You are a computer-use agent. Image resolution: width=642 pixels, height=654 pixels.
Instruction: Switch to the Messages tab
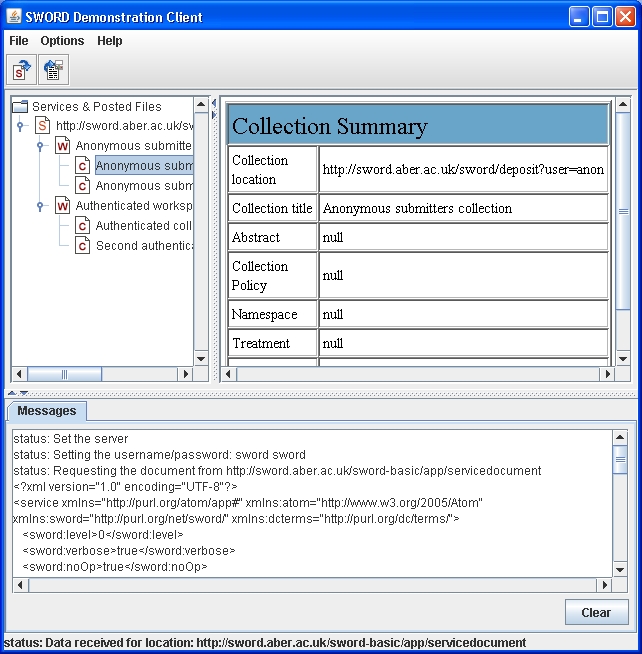click(x=47, y=411)
